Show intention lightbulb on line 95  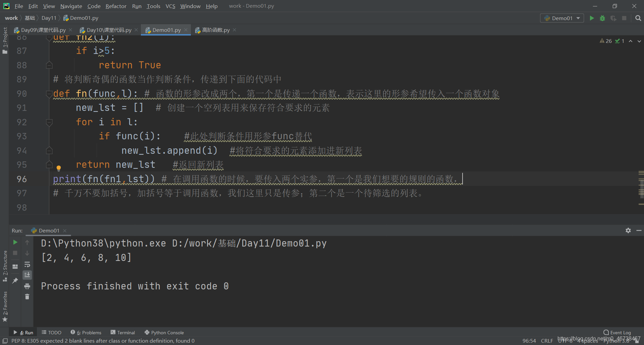click(59, 168)
